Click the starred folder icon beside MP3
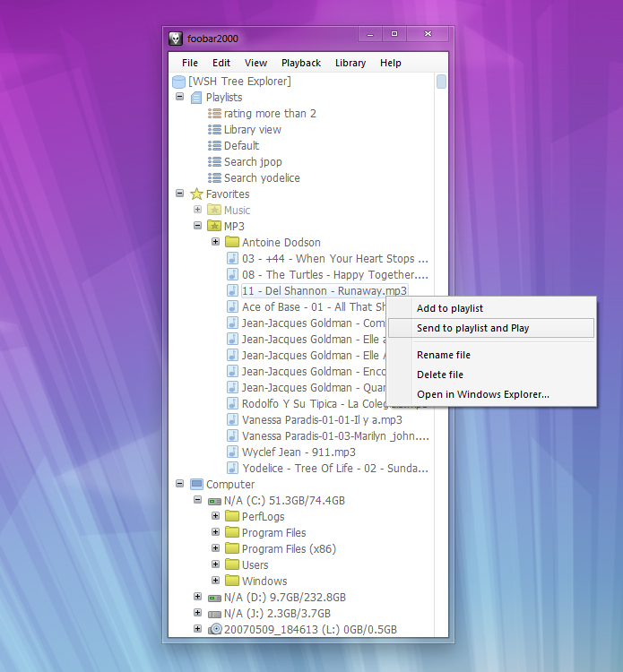The image size is (623, 672). [x=214, y=226]
